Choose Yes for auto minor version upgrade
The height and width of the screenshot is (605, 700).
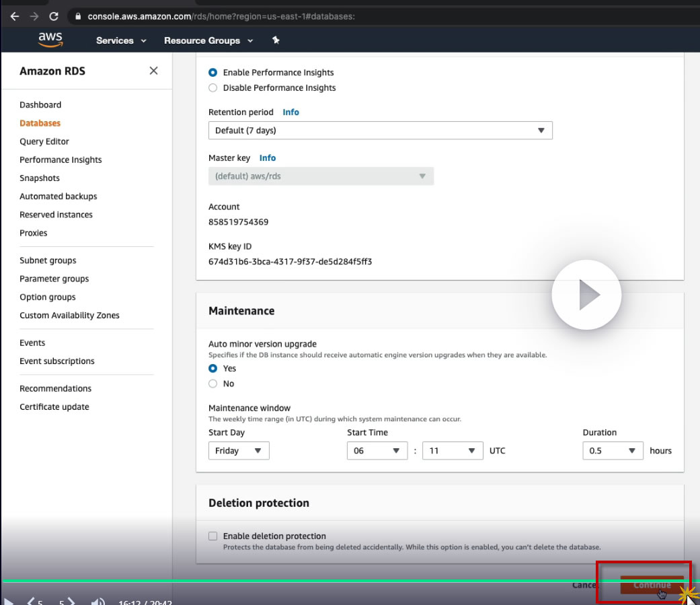coord(213,368)
